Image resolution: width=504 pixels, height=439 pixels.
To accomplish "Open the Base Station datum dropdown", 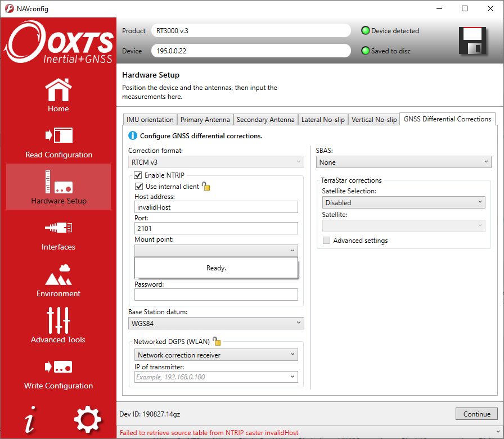I will pos(216,323).
